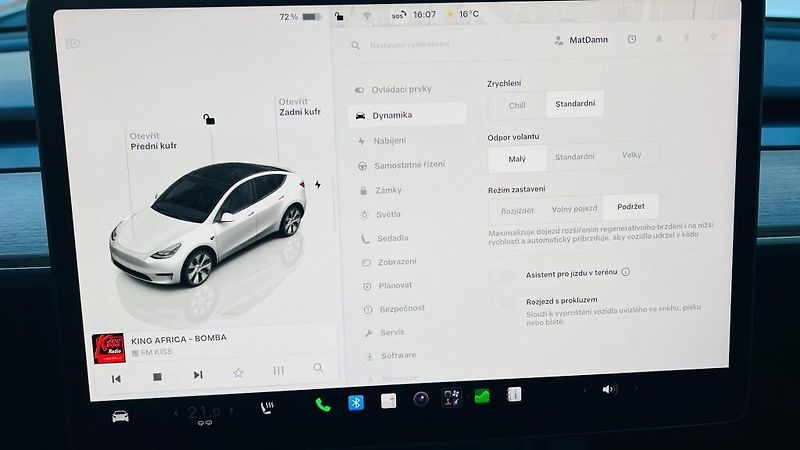Open the calendar app icon
800x450 pixels.
[x=388, y=401]
